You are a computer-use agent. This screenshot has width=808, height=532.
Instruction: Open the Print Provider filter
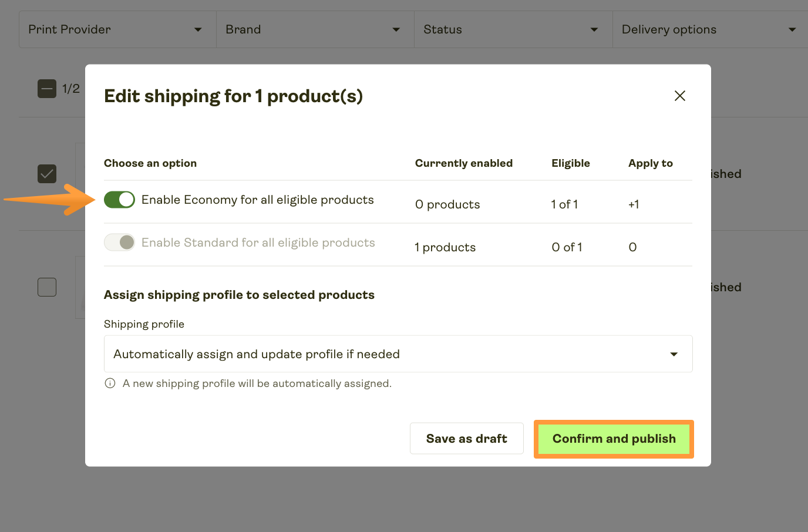[116, 29]
